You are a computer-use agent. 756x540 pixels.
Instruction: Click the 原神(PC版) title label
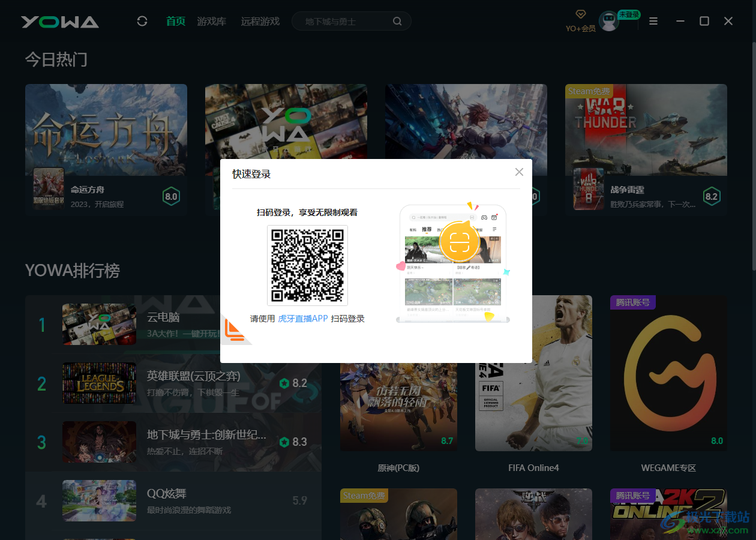(398, 467)
